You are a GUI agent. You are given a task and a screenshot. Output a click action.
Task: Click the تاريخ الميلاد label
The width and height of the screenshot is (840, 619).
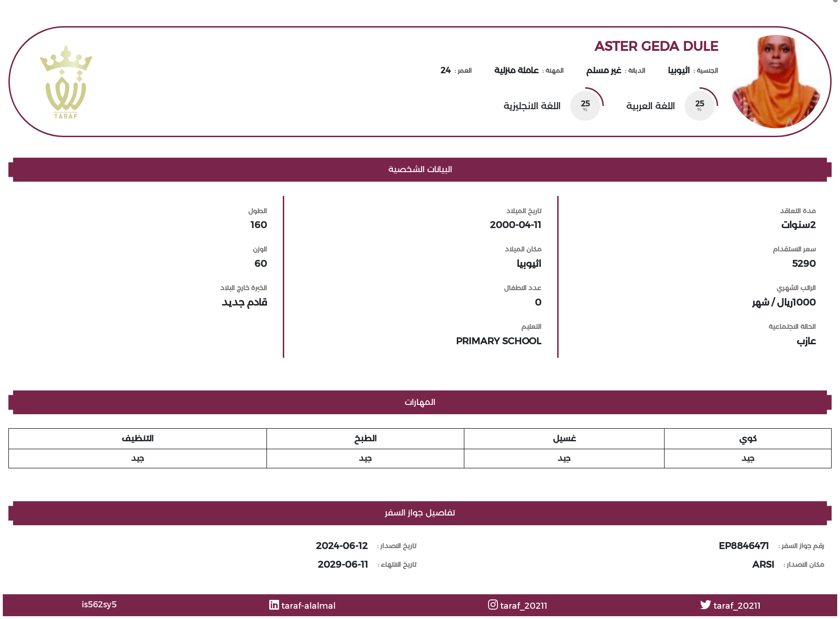pyautogui.click(x=524, y=211)
